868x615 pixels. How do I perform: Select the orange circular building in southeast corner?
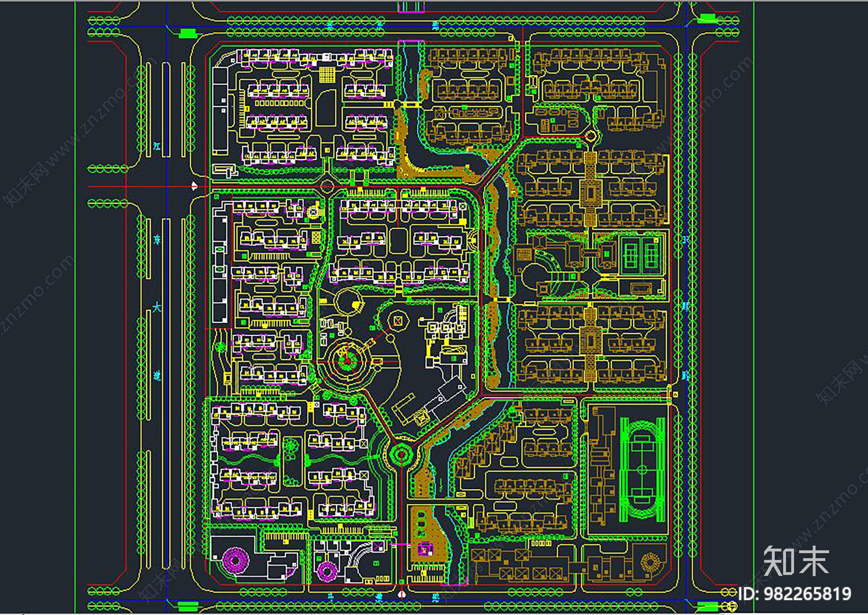coord(649,562)
